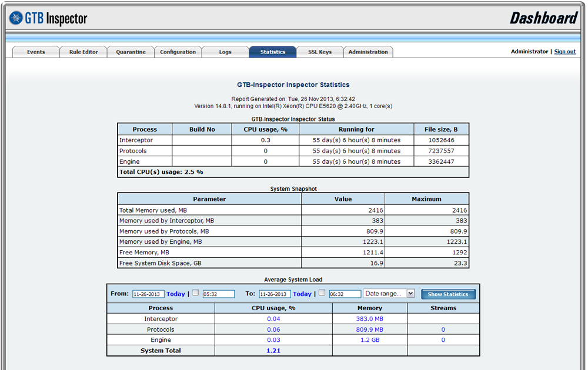This screenshot has width=588, height=370.
Task: Click the Running for column header
Action: (356, 129)
